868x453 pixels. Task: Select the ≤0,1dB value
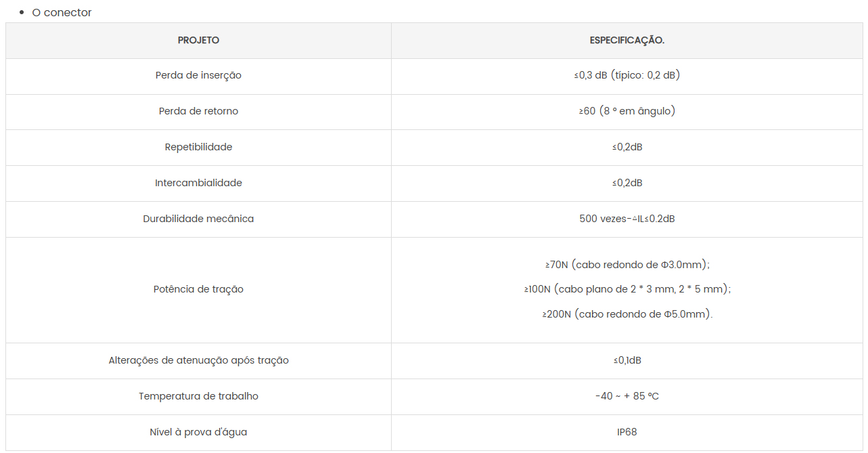point(626,360)
